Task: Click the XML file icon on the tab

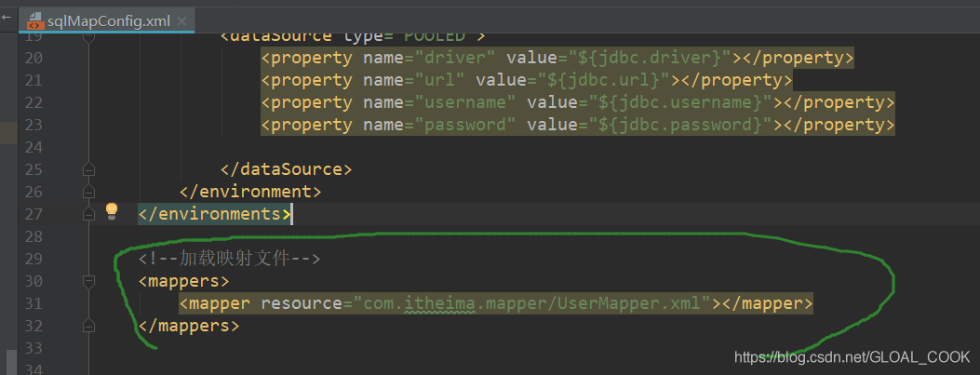Action: (x=35, y=22)
